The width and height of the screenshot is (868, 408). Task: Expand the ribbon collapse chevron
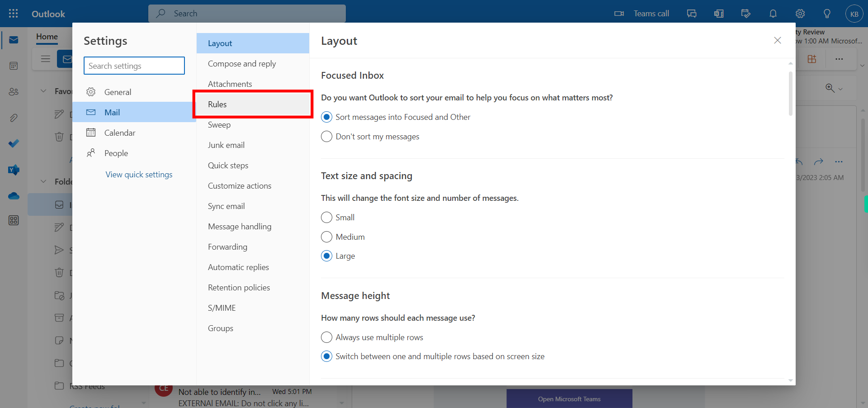862,66
